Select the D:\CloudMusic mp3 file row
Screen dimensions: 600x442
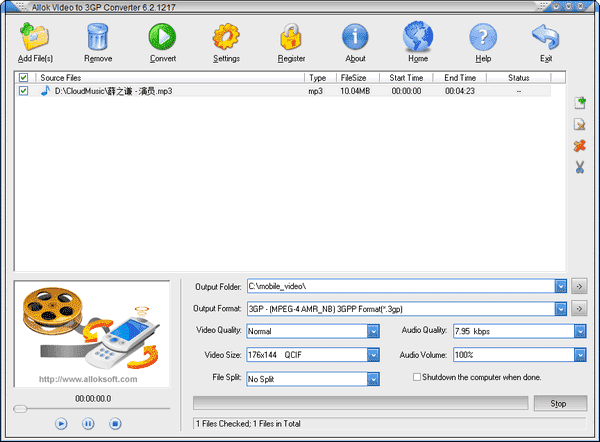pyautogui.click(x=283, y=91)
